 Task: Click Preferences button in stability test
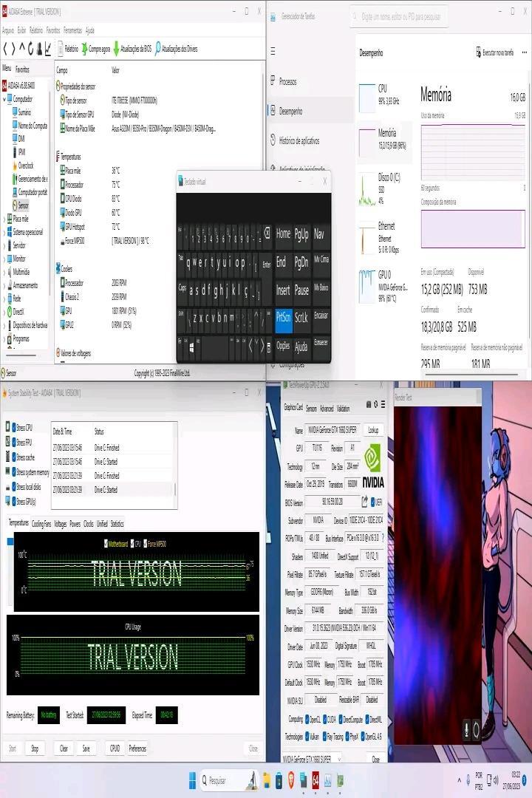click(137, 748)
